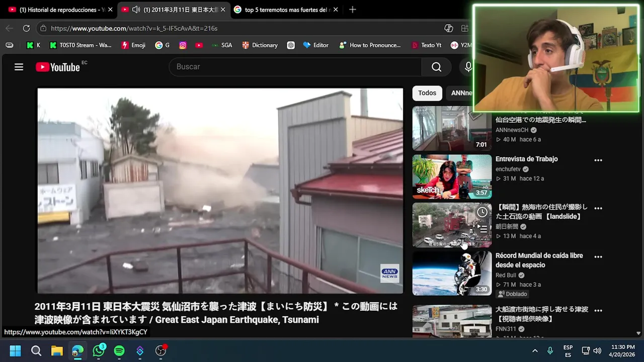Click the Buscar search field
644x362 pixels.
tap(295, 67)
